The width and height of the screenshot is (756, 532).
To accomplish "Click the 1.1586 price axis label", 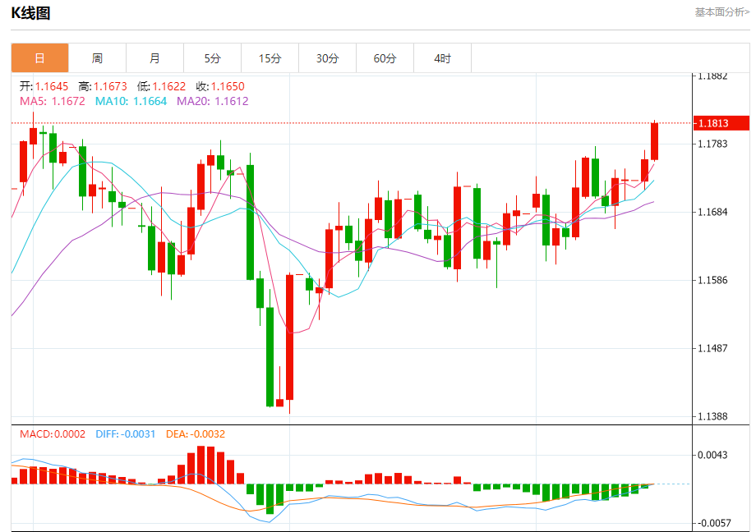I will click(712, 280).
